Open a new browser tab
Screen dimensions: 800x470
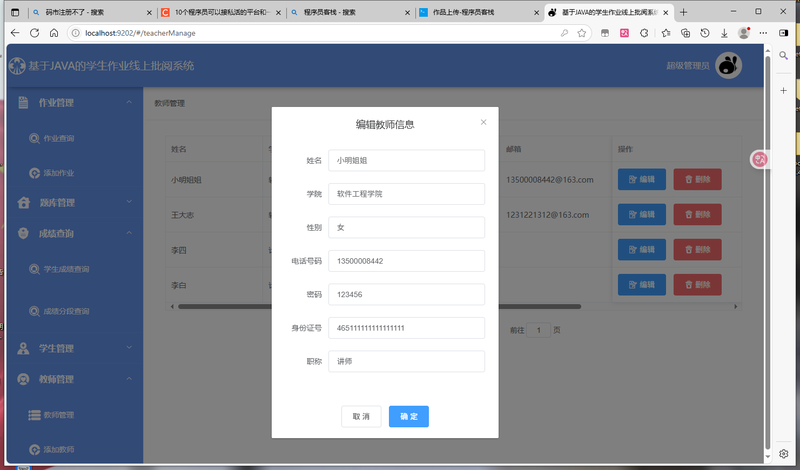click(684, 12)
